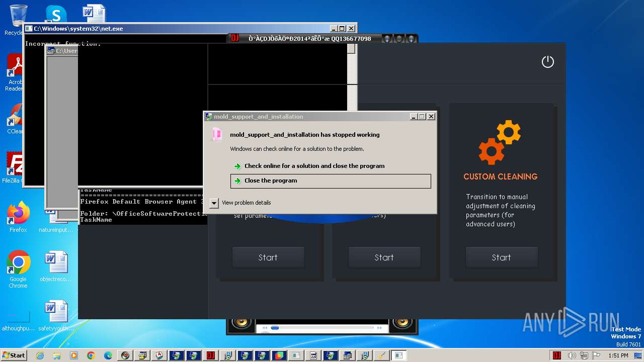Viewport: 644px width, 362px height.
Task: Open the Google Chrome desktop icon
Action: coord(18,269)
